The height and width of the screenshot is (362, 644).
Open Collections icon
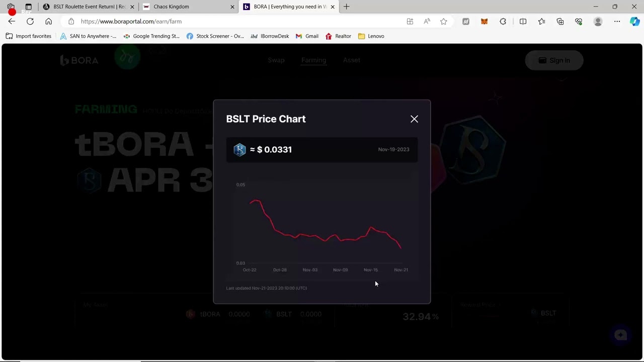pos(560,21)
